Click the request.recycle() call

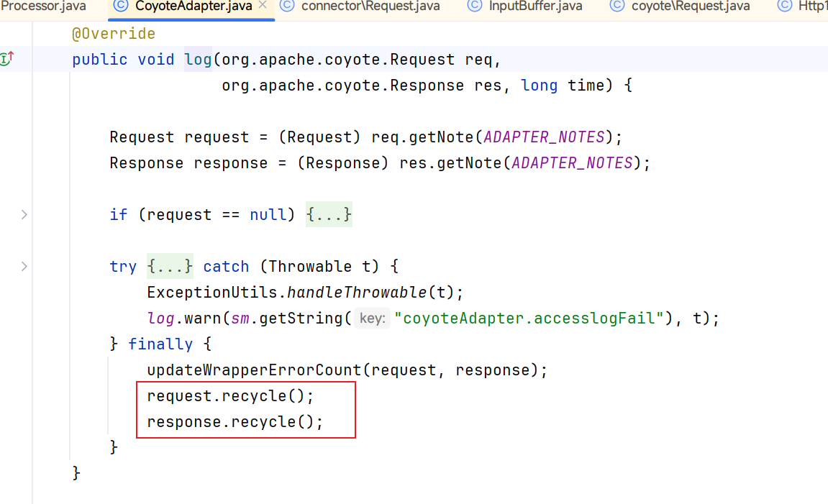(230, 396)
